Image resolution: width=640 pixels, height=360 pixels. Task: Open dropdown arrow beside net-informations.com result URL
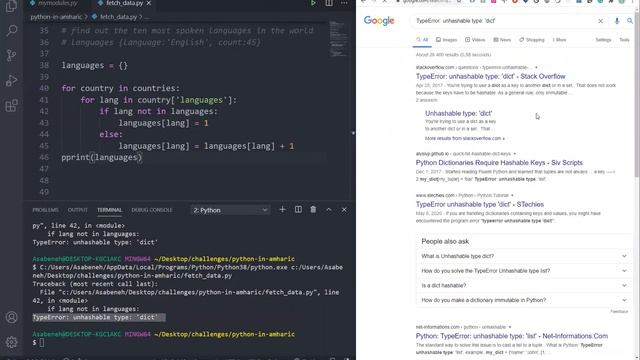pyautogui.click(x=510, y=327)
